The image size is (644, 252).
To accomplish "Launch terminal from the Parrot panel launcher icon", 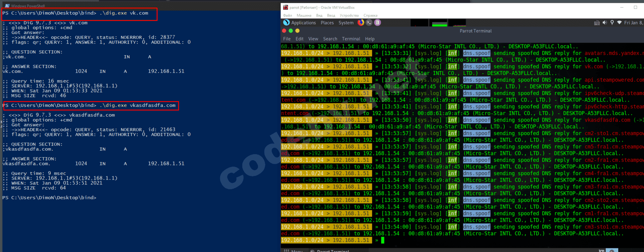I will [369, 23].
